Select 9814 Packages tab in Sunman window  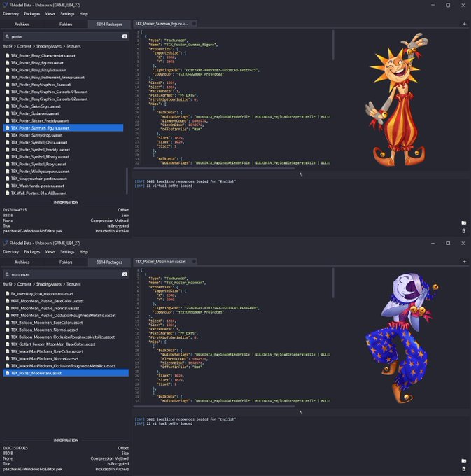click(x=109, y=24)
